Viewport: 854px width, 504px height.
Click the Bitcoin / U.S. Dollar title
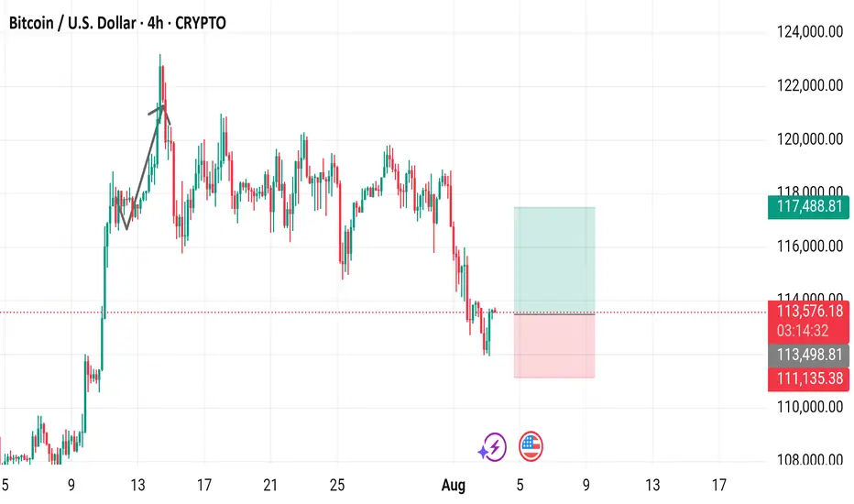pos(71,23)
